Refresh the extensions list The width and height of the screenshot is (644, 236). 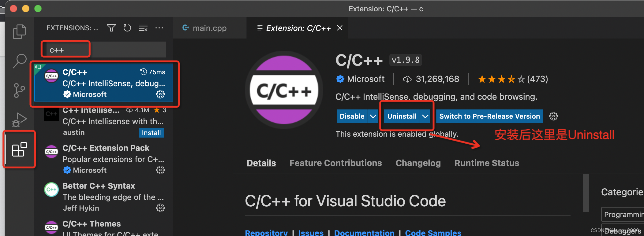click(127, 28)
